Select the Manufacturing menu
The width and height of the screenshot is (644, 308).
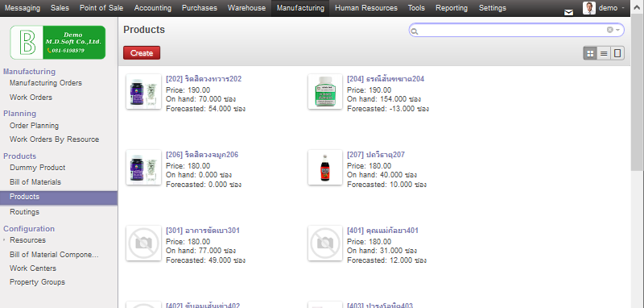coord(300,8)
